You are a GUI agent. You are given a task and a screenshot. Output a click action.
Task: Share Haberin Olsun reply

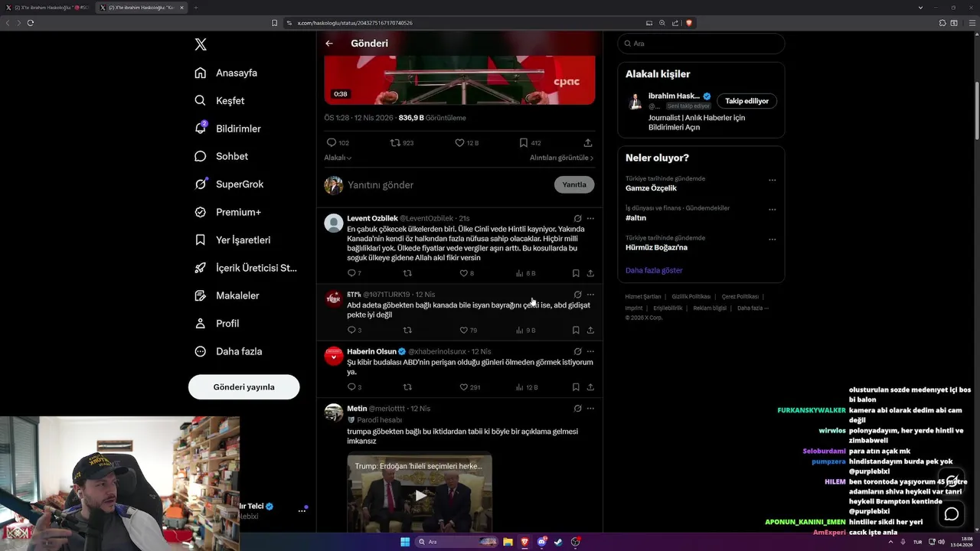click(x=590, y=387)
